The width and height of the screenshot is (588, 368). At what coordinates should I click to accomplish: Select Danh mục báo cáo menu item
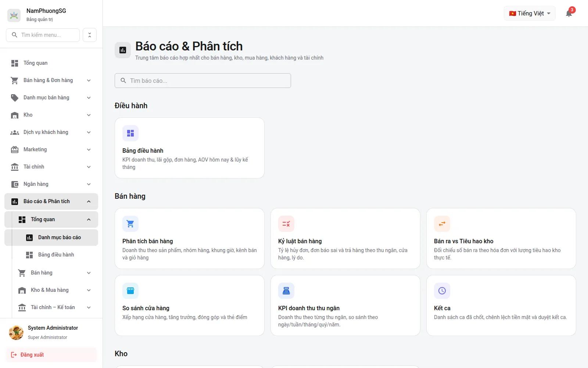(x=51, y=237)
